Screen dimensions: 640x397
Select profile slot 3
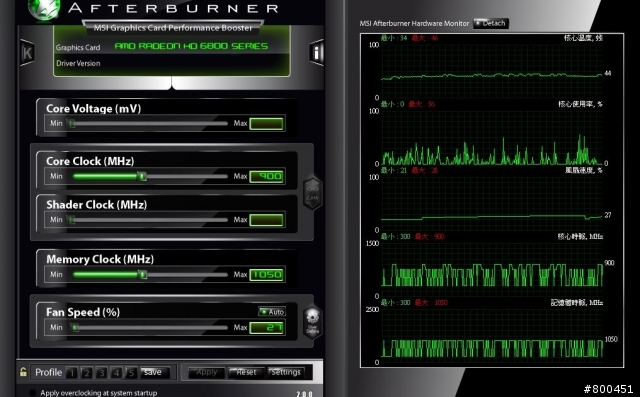coord(102,373)
